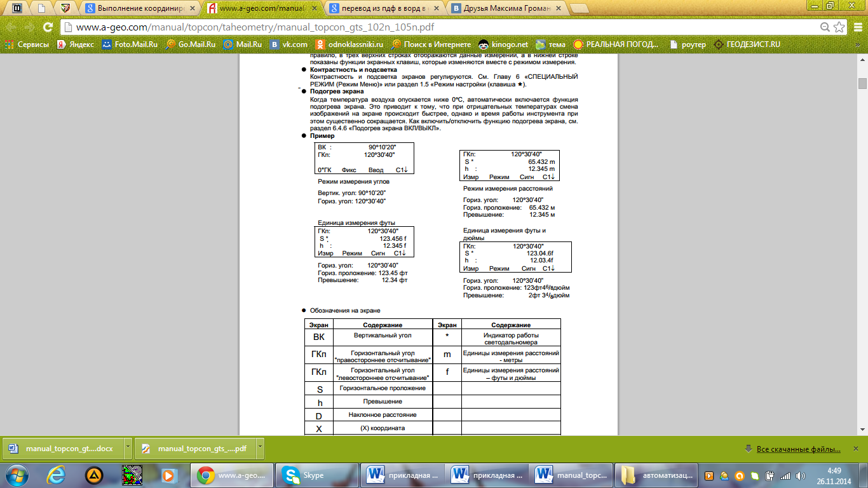Click the "Обозначения на экране" heading text
This screenshot has width=868, height=488.
[x=345, y=310]
